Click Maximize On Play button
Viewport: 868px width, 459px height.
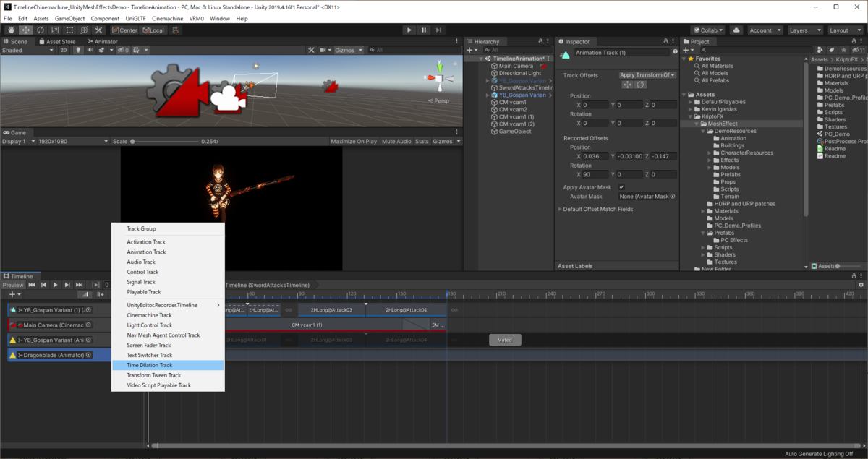354,141
